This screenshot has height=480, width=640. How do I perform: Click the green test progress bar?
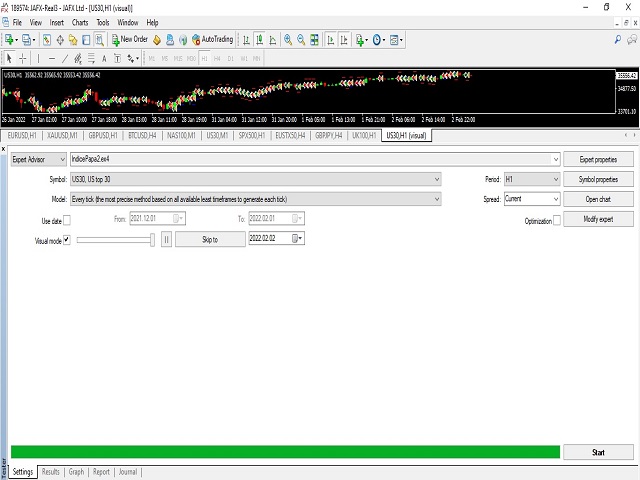pyautogui.click(x=285, y=452)
